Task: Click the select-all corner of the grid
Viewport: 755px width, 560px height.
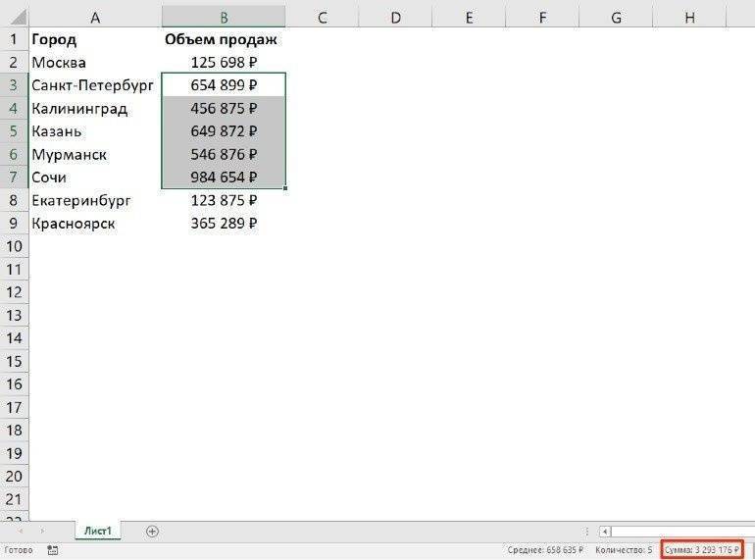Action: pyautogui.click(x=14, y=17)
